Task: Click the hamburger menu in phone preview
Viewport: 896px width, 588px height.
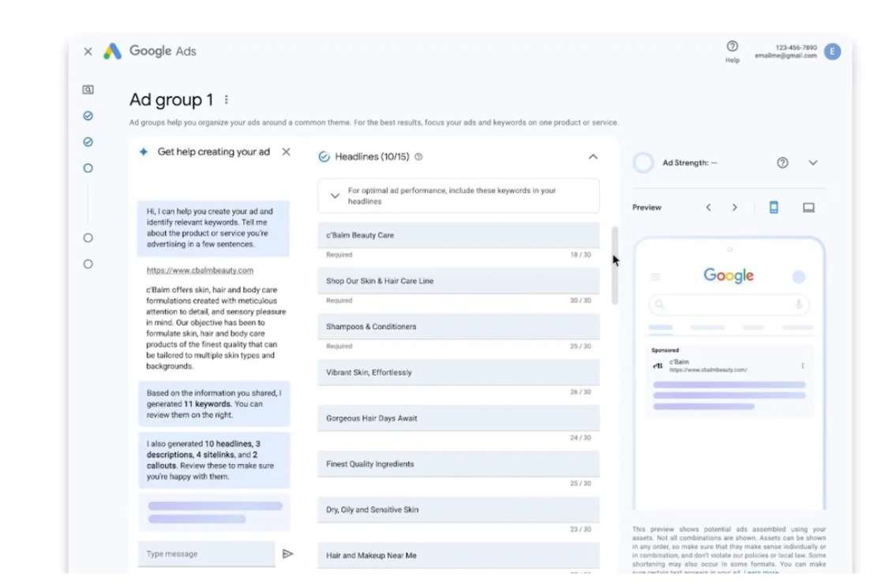Action: pyautogui.click(x=655, y=277)
